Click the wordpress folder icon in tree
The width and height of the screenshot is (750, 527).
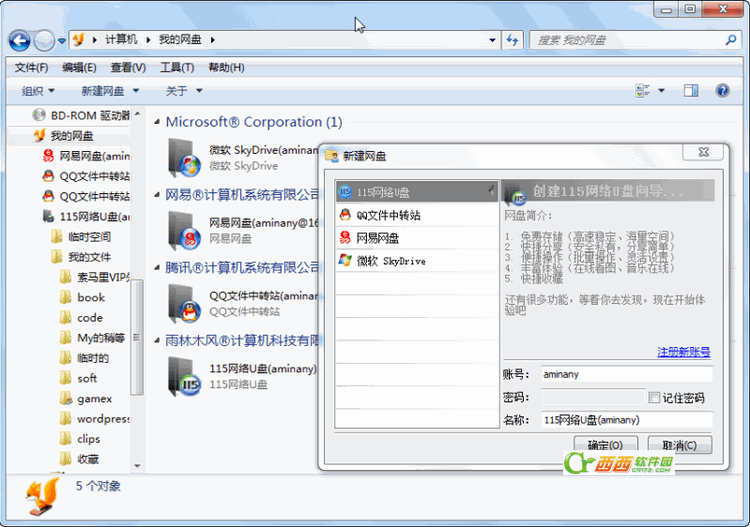pyautogui.click(x=66, y=418)
